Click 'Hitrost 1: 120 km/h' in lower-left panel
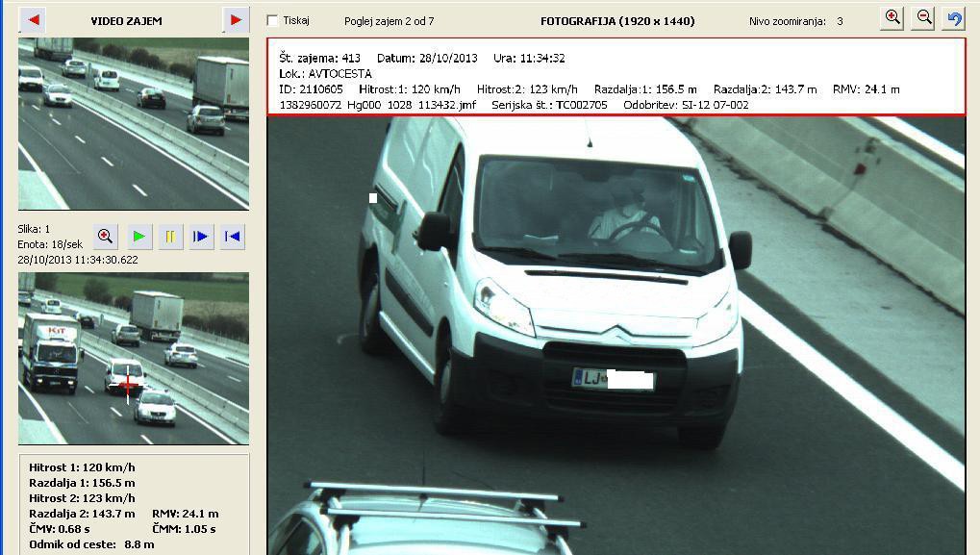Image resolution: width=980 pixels, height=555 pixels. [82, 467]
